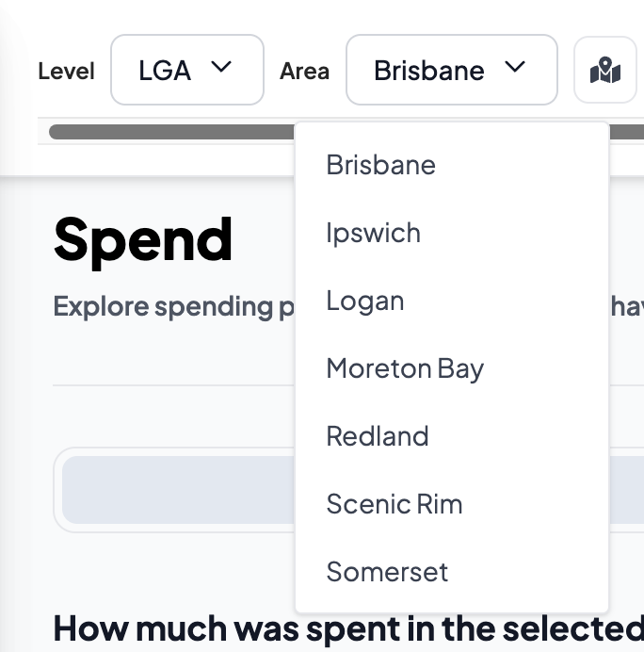Choose the Redland option
The image size is (644, 652).
[378, 436]
